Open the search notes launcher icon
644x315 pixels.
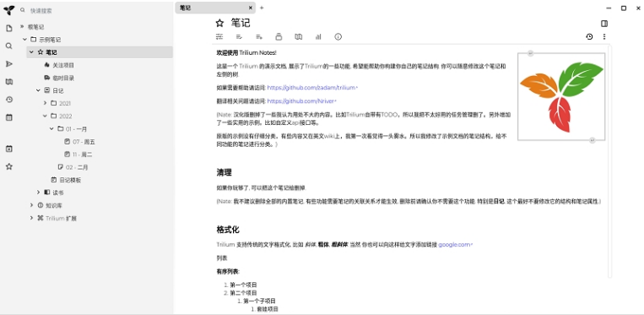click(9, 46)
